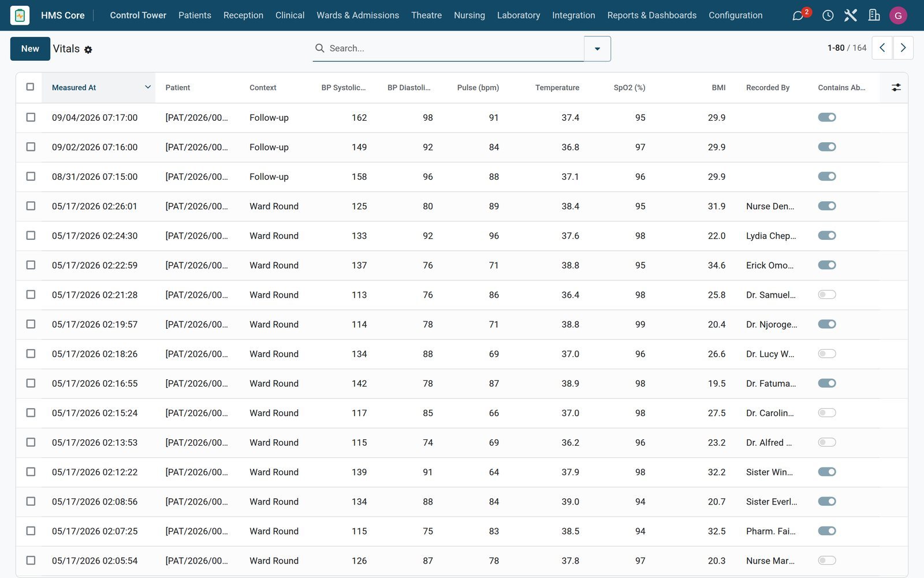The width and height of the screenshot is (924, 578).
Task: Open the messages chat icon with badge
Action: click(x=799, y=15)
